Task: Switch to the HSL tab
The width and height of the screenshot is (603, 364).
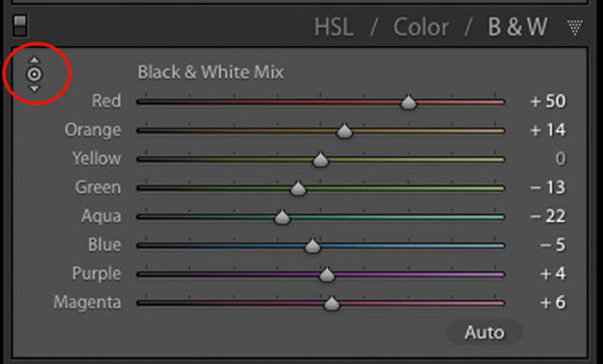Action: pyautogui.click(x=334, y=27)
